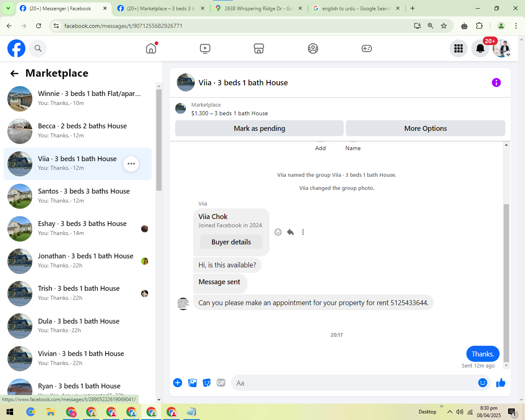Send a thumbs-up like

point(501,383)
